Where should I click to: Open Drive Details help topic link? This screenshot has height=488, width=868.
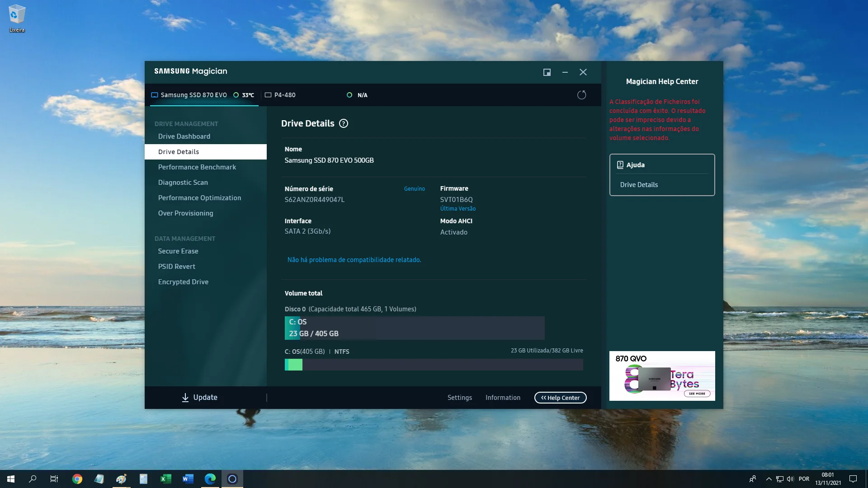pyautogui.click(x=639, y=185)
